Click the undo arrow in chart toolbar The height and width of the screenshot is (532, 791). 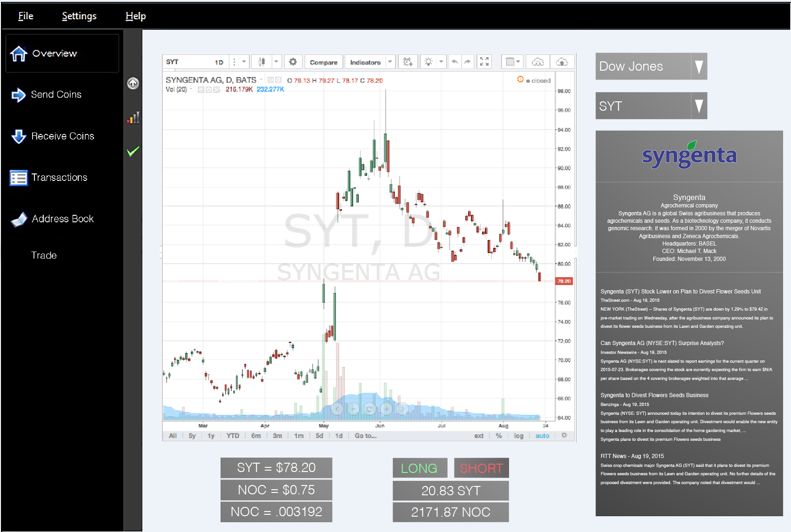tap(455, 62)
